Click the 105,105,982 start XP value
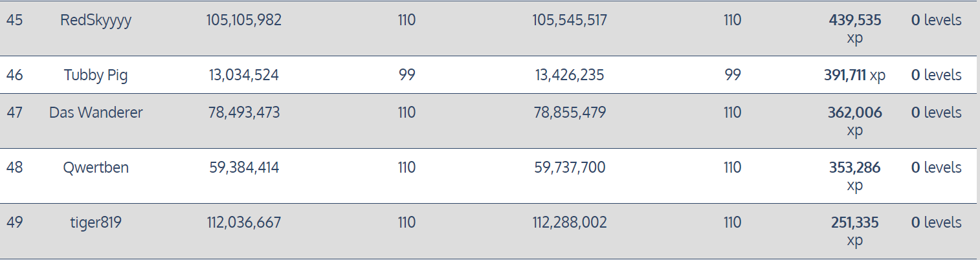This screenshot has height=260, width=980. [244, 20]
